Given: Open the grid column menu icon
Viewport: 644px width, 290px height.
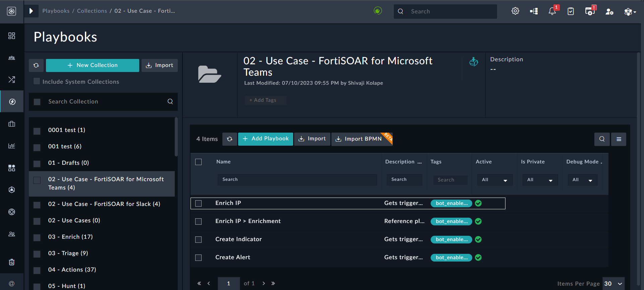Looking at the screenshot, I should [619, 139].
